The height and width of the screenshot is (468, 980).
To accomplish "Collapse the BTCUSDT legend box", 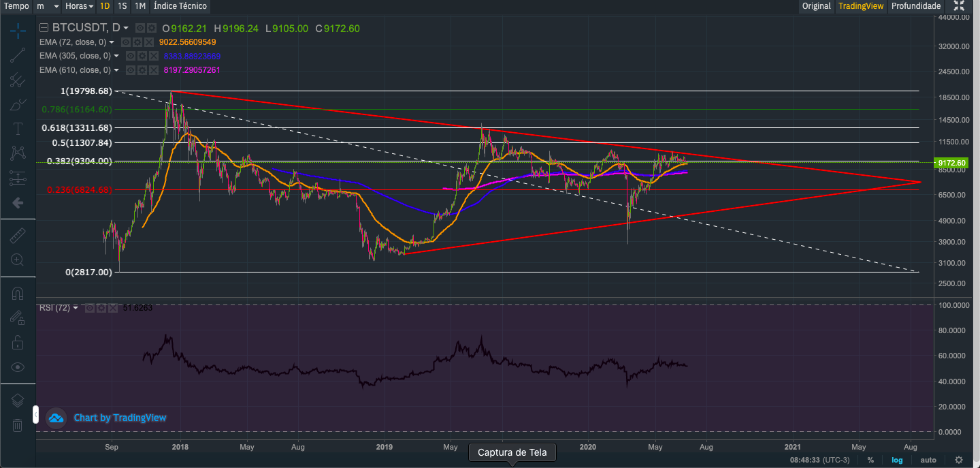I will 44,28.
